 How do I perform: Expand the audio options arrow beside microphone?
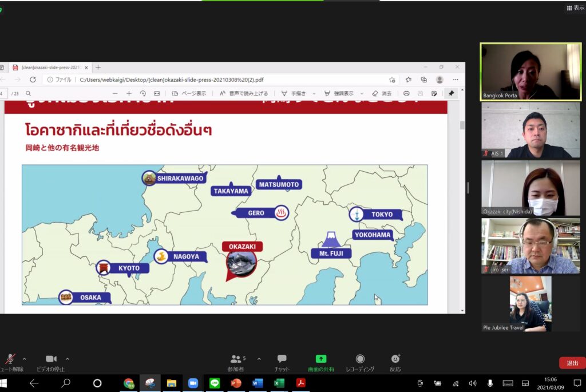tap(24, 359)
